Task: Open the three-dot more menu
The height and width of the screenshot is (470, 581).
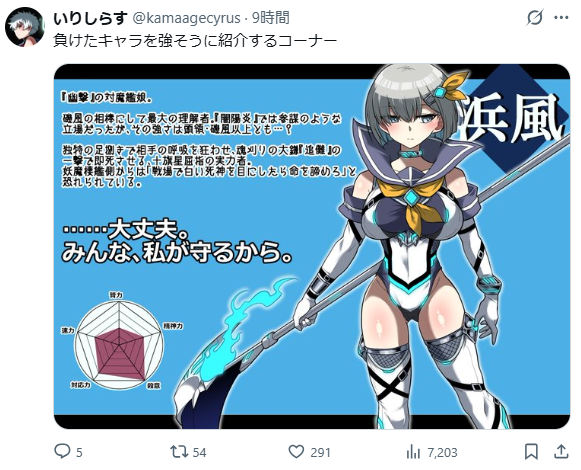Action: pyautogui.click(x=561, y=17)
